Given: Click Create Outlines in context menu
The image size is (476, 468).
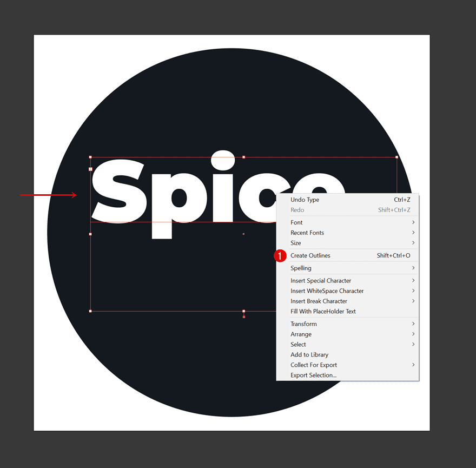Looking at the screenshot, I should click(x=310, y=255).
